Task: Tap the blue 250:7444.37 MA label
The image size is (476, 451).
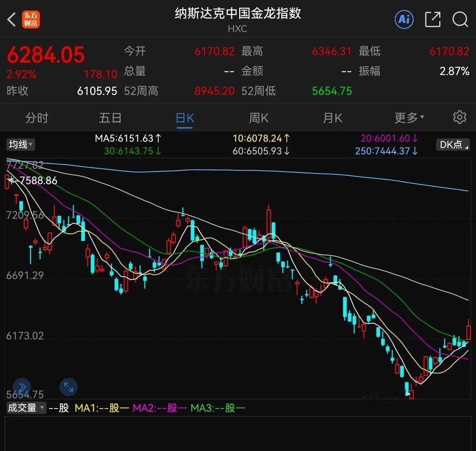Action: (x=386, y=151)
